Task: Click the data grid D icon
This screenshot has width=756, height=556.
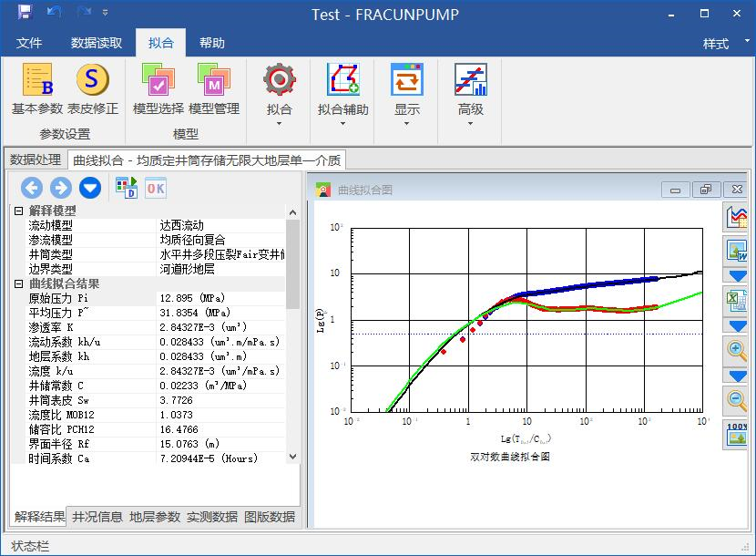Action: (x=127, y=187)
